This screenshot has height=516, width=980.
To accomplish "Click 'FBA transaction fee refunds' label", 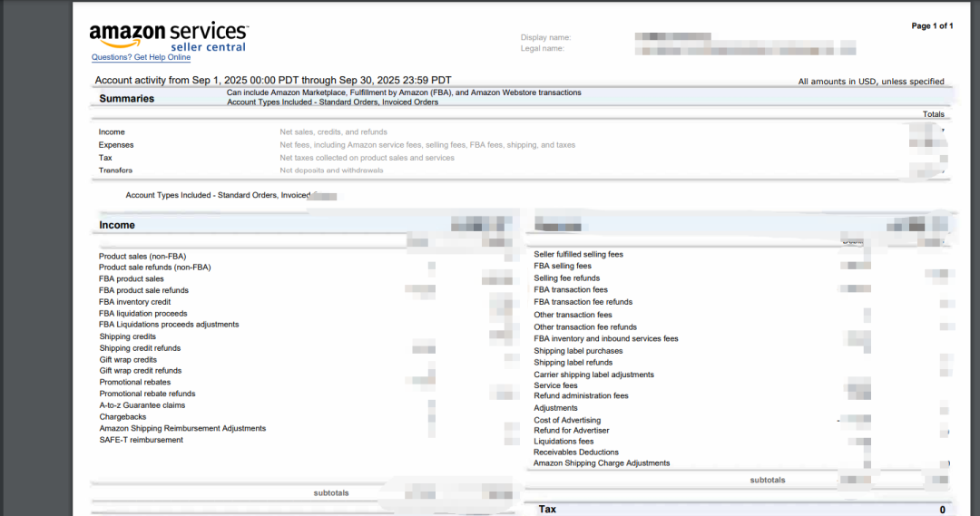I will (x=583, y=302).
